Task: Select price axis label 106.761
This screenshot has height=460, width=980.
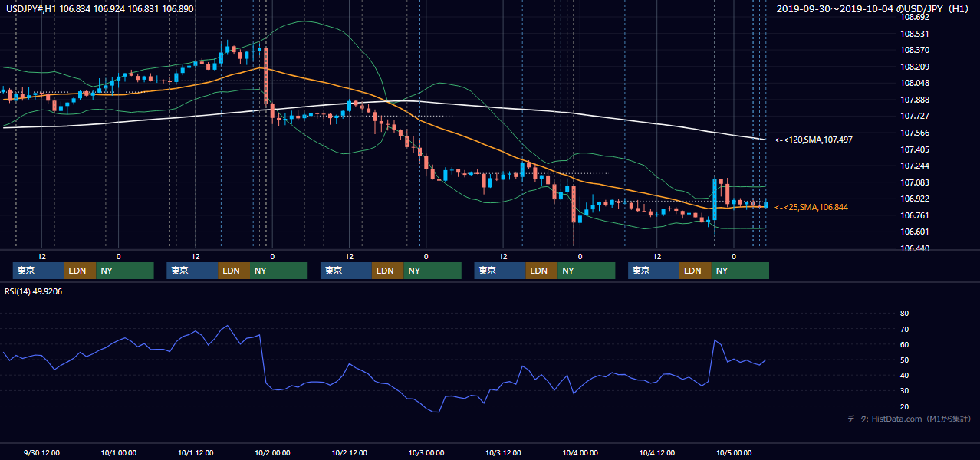Action: (x=915, y=215)
